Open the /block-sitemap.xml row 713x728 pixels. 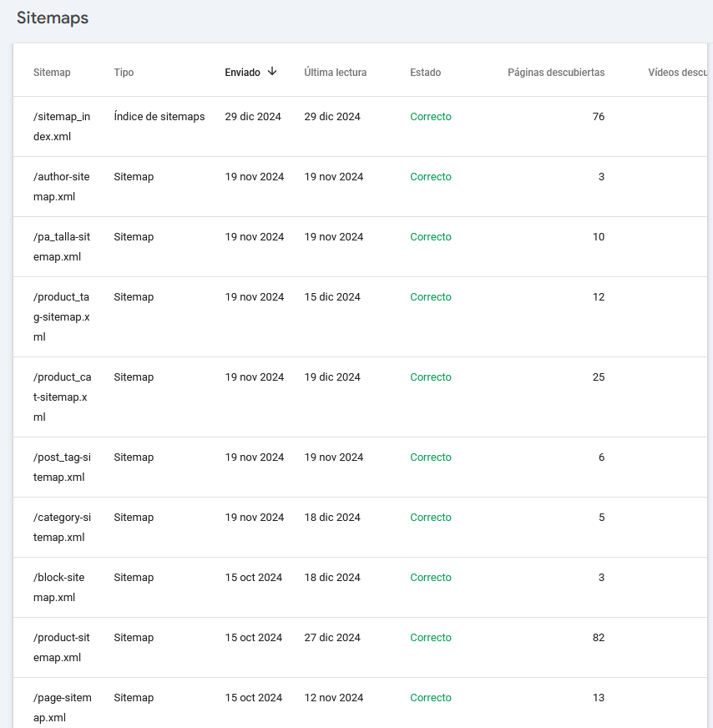click(x=360, y=588)
